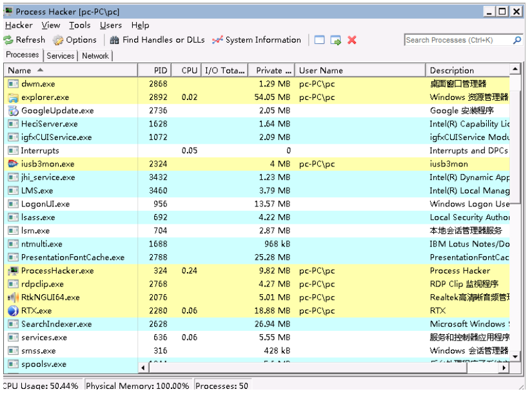Sort by the CPU column header
Screen dimensions: 532x396
186,70
